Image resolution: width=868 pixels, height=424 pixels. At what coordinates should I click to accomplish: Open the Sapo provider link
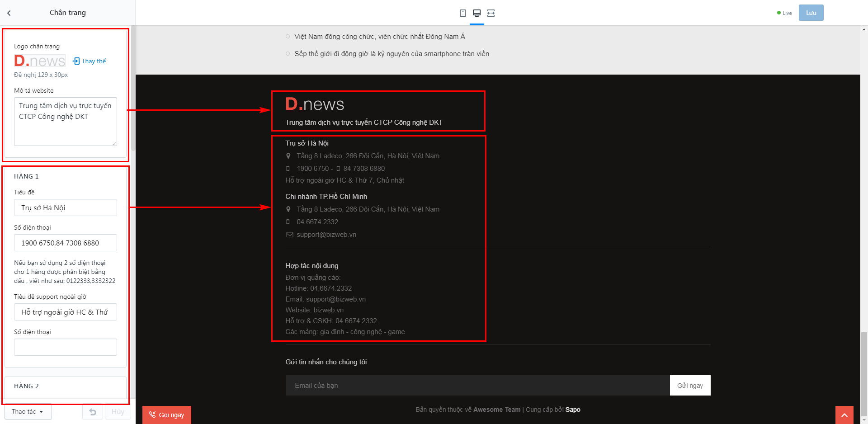point(573,410)
